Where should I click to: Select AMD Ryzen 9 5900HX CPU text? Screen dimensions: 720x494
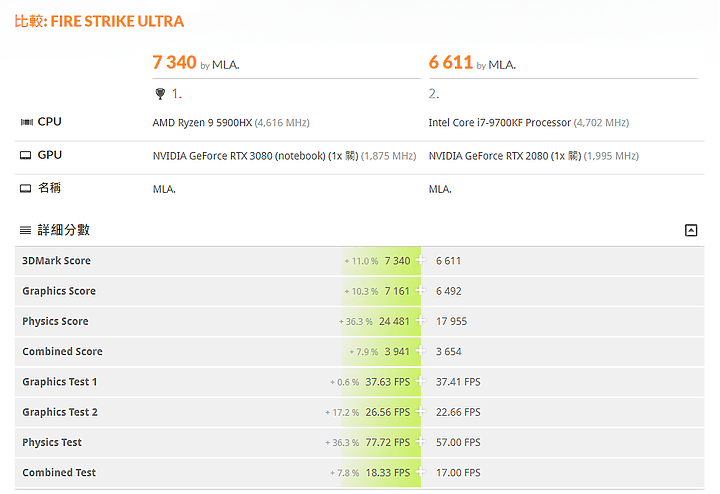(202, 123)
